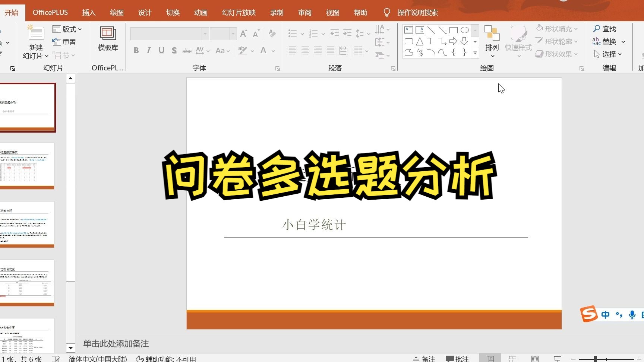Click New Slide (新建幻灯片) icon
This screenshot has width=644, height=362.
click(x=36, y=34)
